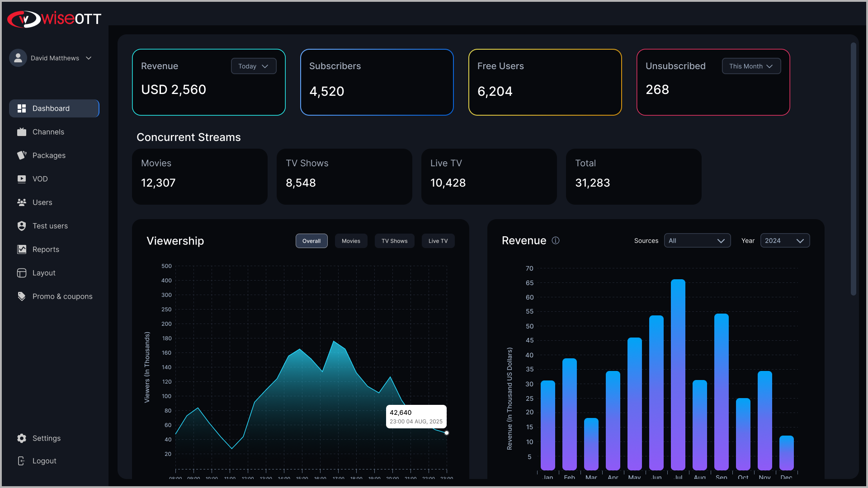Click the Free Users card
This screenshot has width=868, height=488.
tap(545, 82)
